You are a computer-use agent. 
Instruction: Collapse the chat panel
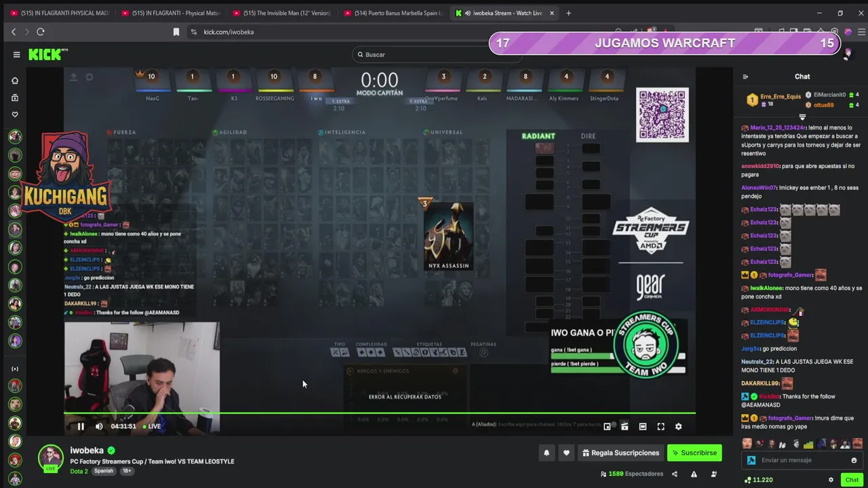point(745,77)
